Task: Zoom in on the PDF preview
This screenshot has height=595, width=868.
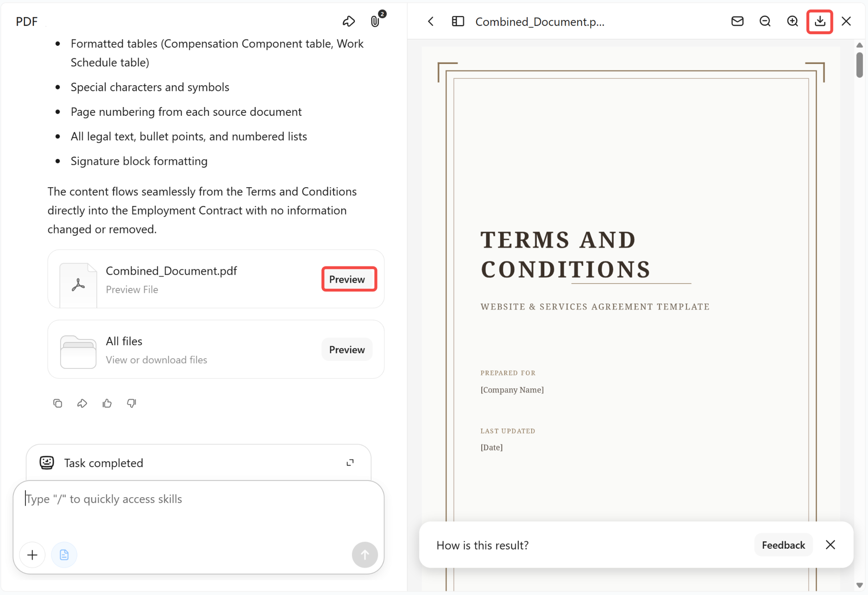Action: [x=793, y=21]
